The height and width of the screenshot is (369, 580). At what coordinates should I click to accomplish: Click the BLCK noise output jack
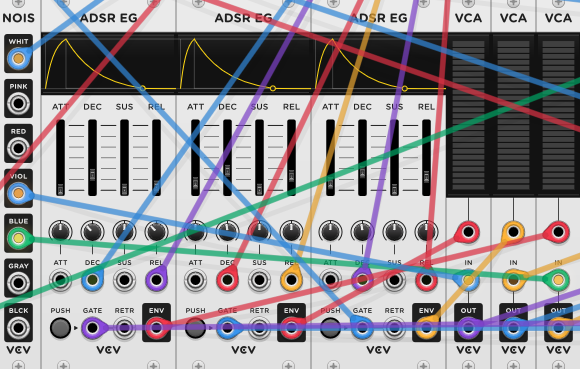click(18, 328)
